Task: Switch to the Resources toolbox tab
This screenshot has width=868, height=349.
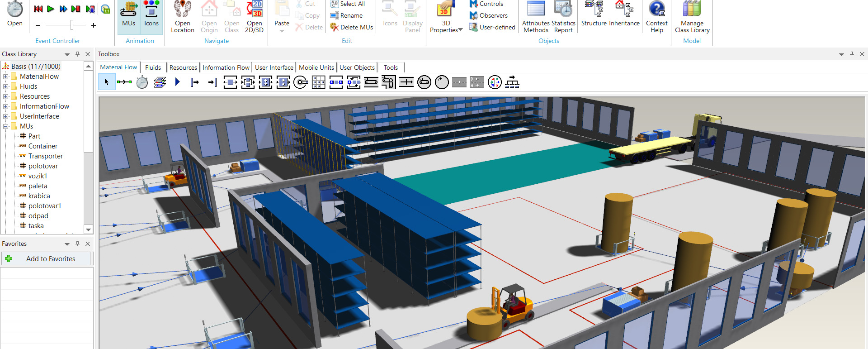Action: (x=183, y=67)
